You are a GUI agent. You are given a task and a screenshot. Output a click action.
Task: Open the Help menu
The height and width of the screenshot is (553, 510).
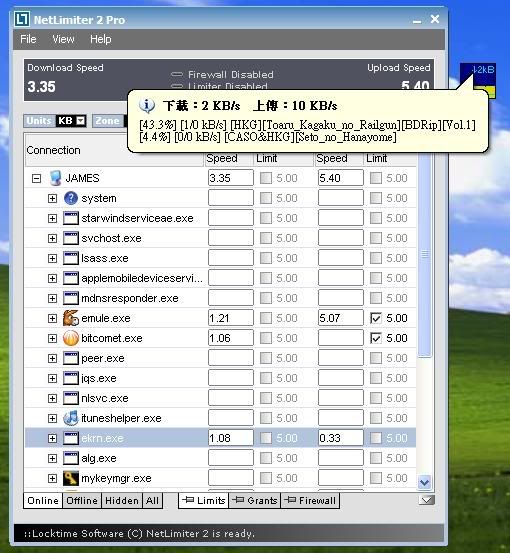[x=101, y=39]
